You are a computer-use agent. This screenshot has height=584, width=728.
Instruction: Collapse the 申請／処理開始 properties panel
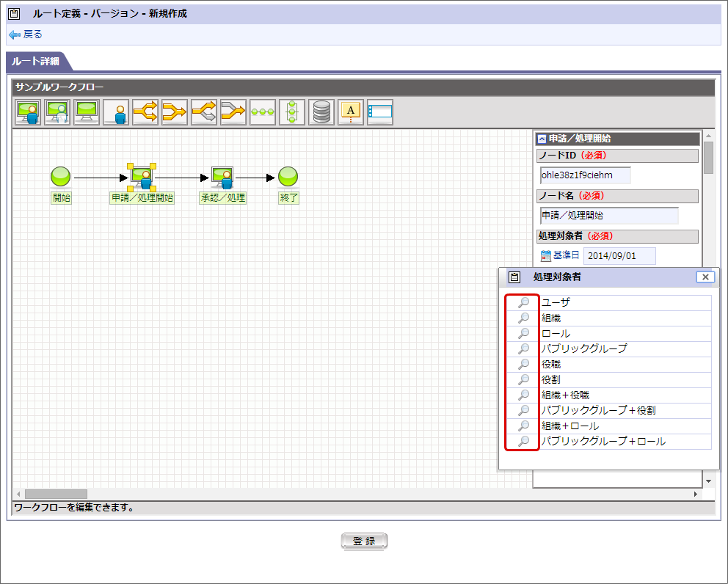[542, 139]
